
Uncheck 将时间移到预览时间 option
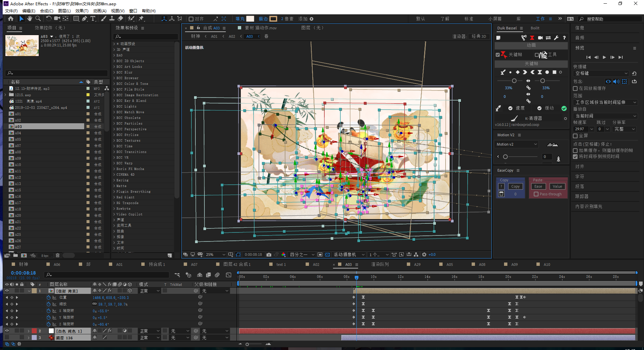(575, 157)
